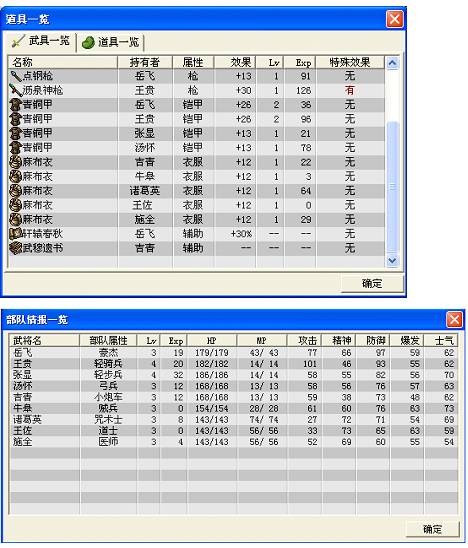Click the 轩辕春秋 scroll icon
Image resolution: width=468 pixels, height=548 pixels.
(16, 234)
